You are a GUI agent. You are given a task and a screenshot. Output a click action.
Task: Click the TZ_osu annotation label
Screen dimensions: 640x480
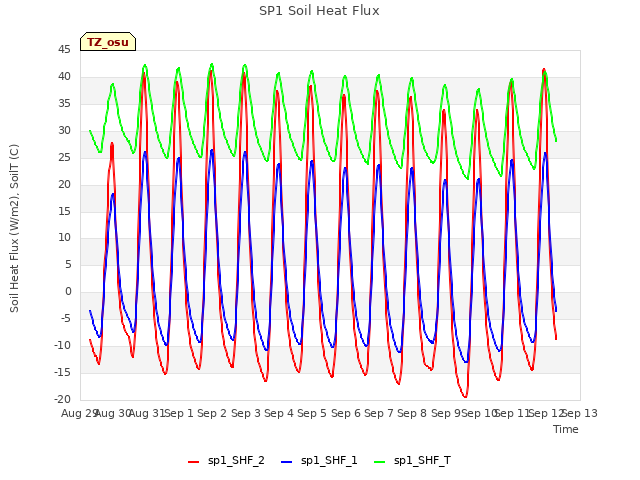108,42
